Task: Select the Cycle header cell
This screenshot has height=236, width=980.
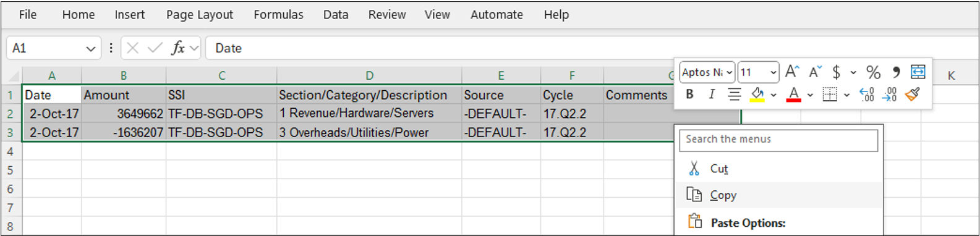Action: coord(572,95)
